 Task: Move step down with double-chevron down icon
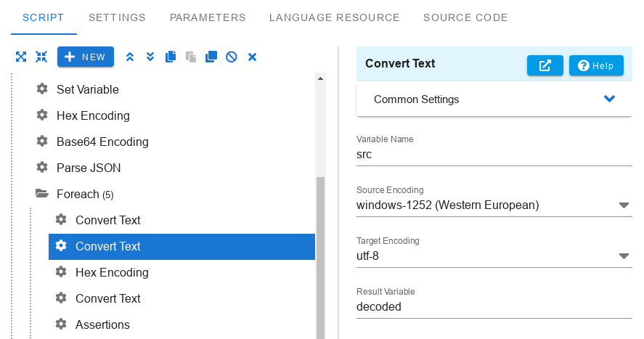150,57
